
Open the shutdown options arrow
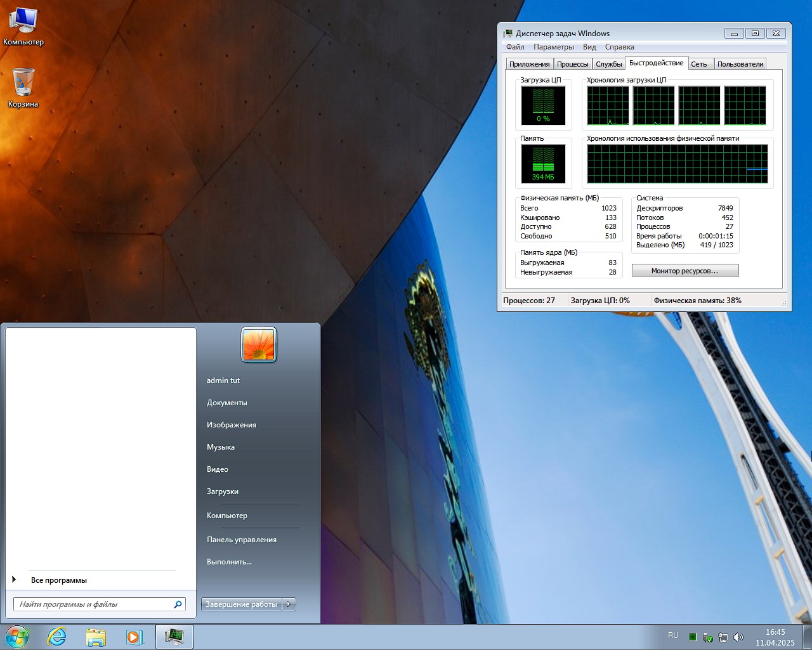[x=289, y=604]
